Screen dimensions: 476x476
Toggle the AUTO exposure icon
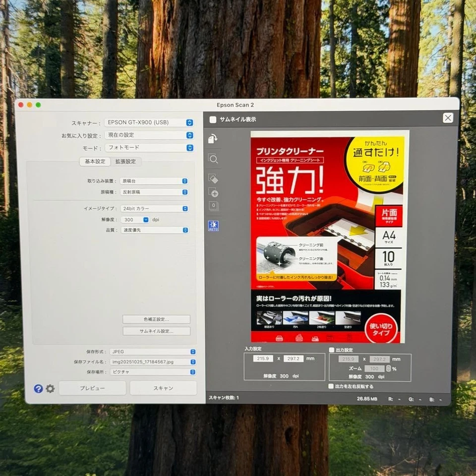point(213,226)
